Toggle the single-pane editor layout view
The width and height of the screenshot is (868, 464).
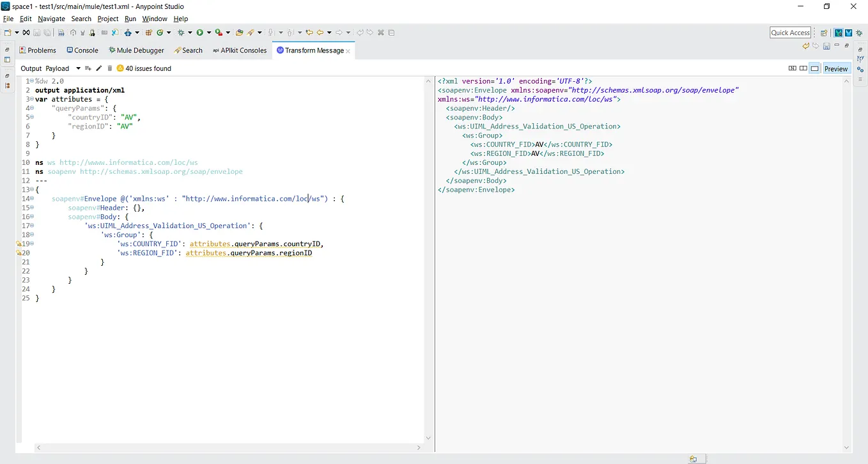[814, 68]
